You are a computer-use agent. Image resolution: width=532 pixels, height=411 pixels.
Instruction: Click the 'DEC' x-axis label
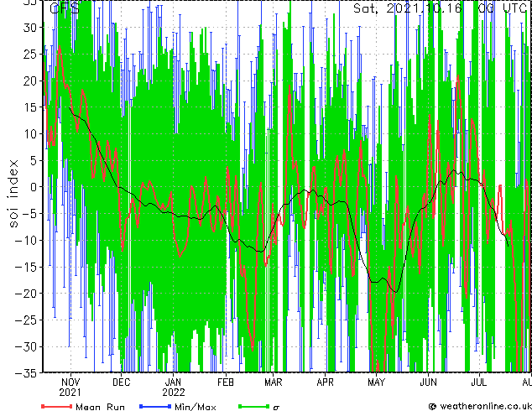click(121, 382)
